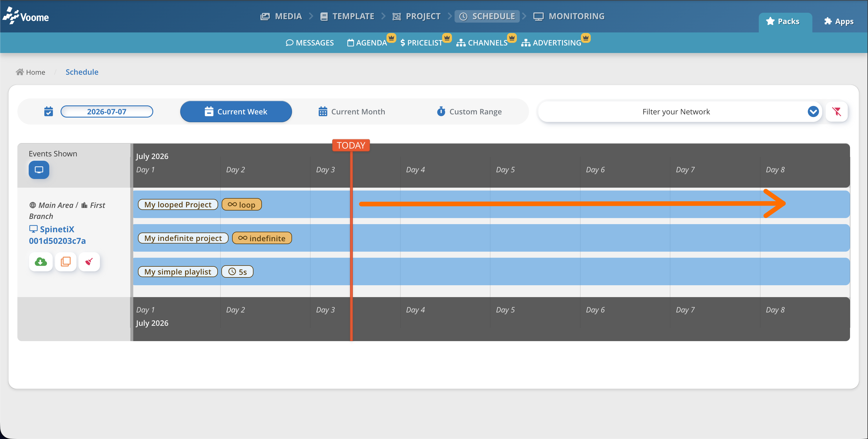Click Main Area / First Branch label

click(67, 211)
